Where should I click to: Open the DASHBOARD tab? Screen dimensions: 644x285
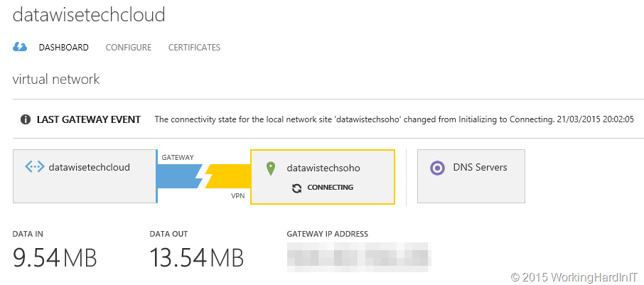click(x=64, y=47)
